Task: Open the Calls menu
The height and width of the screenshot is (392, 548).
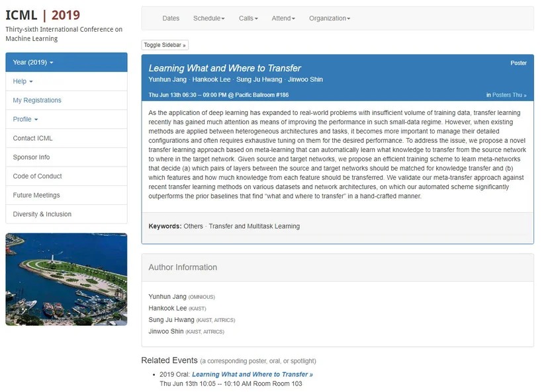Action: (248, 18)
